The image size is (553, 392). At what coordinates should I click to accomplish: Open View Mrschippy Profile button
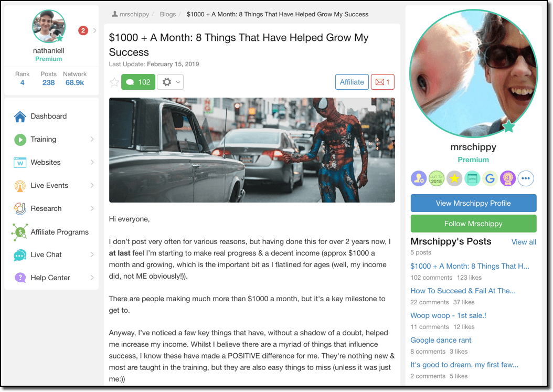(473, 203)
